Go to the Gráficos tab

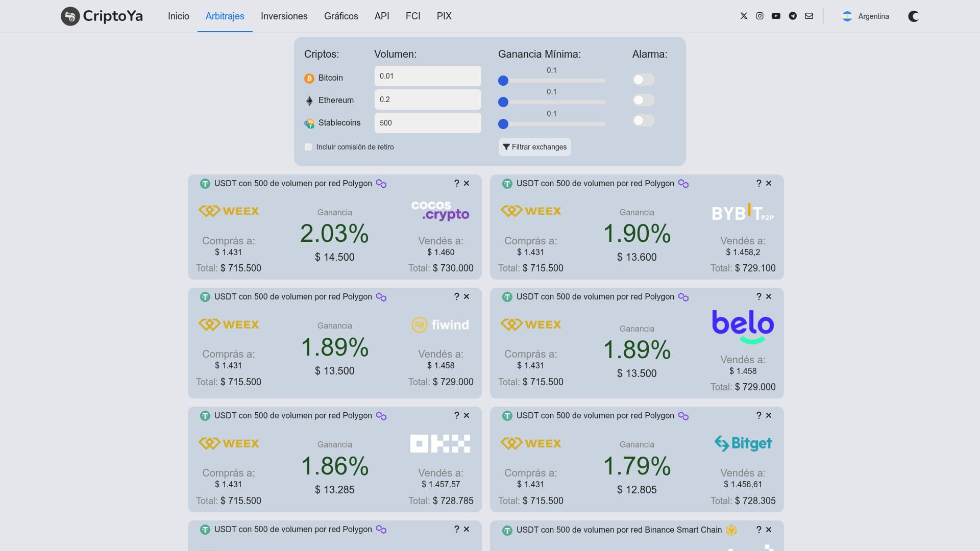pyautogui.click(x=341, y=16)
